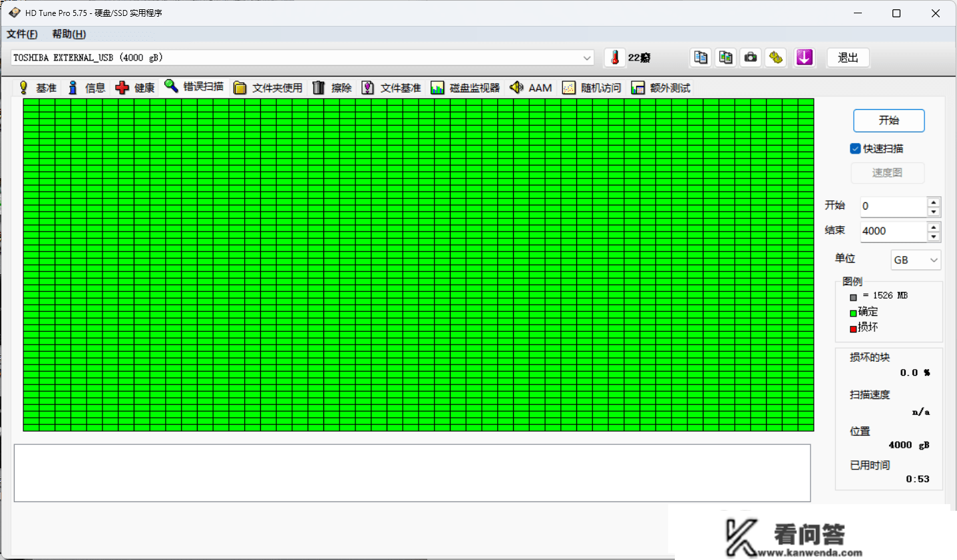Click the lightbulb icon of 基准 tab
Image resolution: width=957 pixels, height=560 pixels.
24,88
